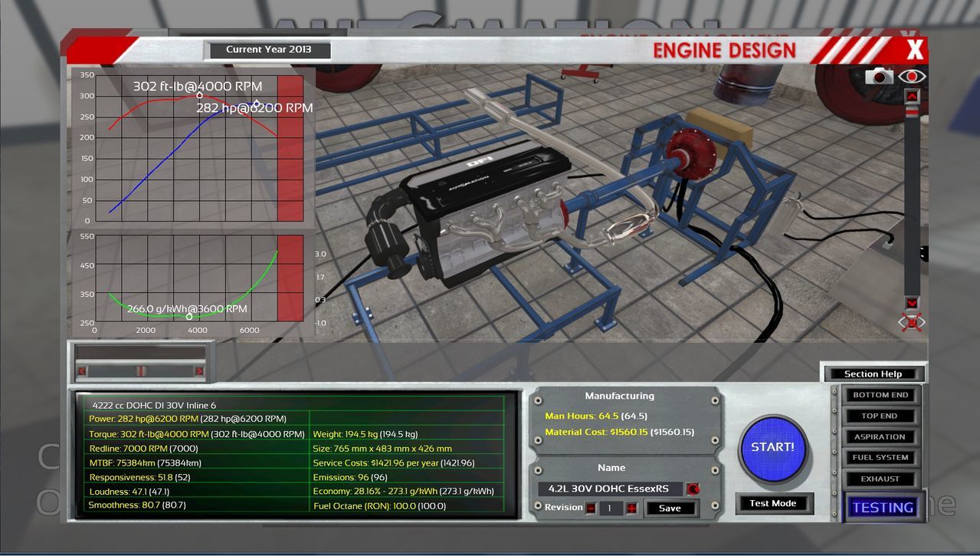Move the vertical slider's red handle
Image resolution: width=980 pixels, height=556 pixels.
(911, 112)
